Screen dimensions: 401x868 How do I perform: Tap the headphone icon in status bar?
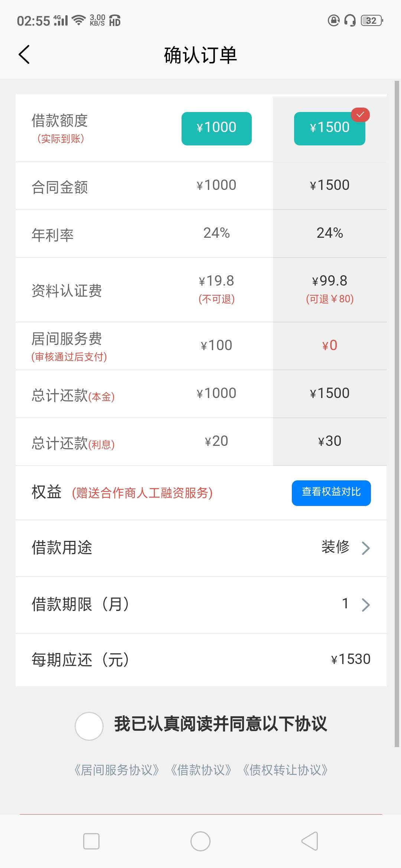[x=350, y=20]
